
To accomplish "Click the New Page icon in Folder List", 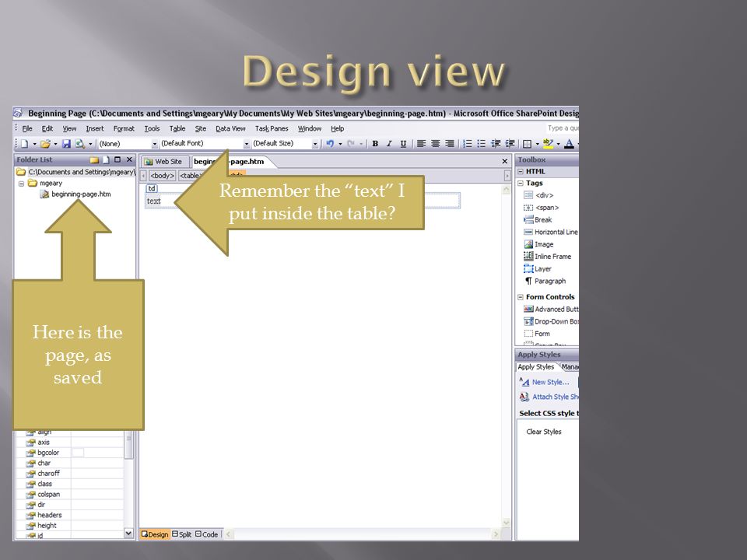I will [106, 159].
